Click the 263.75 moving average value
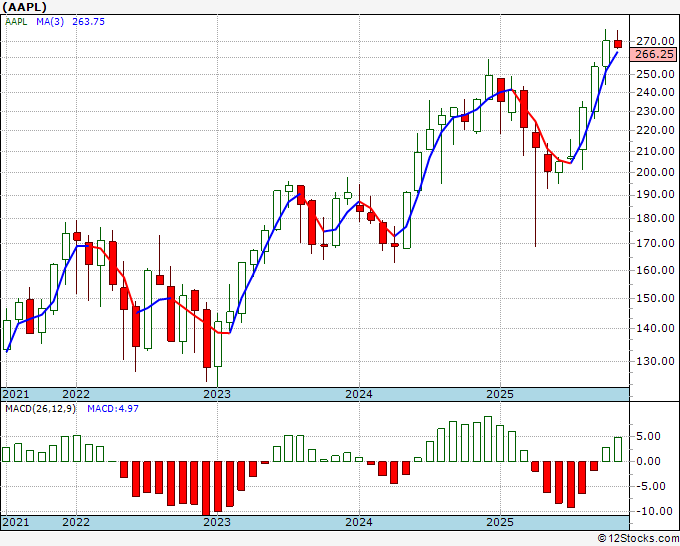Image resolution: width=680 pixels, height=546 pixels. (88, 22)
